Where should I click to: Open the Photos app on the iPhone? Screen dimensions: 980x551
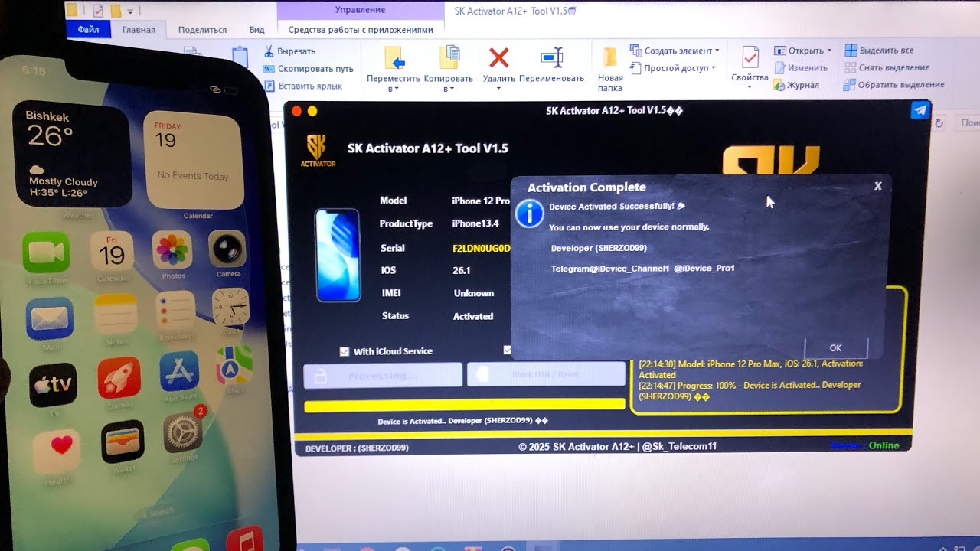click(x=172, y=249)
